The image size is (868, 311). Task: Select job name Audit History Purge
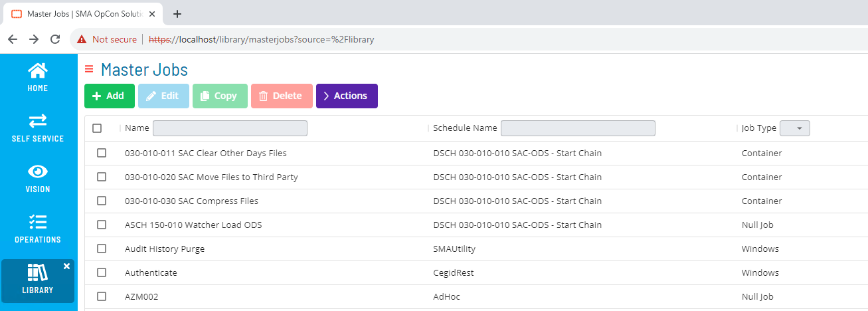(x=165, y=249)
